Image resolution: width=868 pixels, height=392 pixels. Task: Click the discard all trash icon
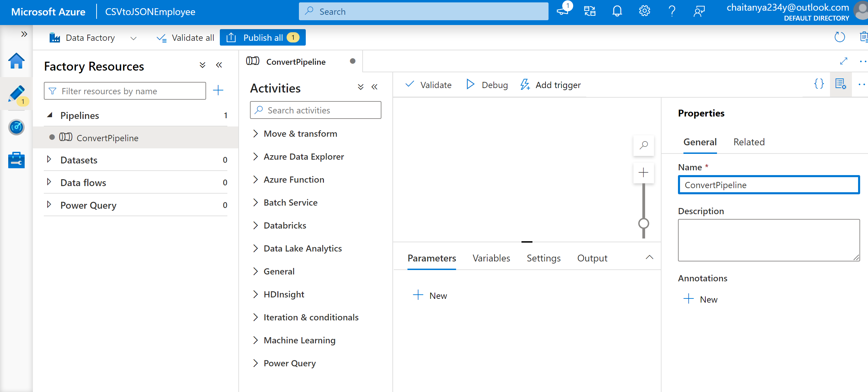click(864, 37)
